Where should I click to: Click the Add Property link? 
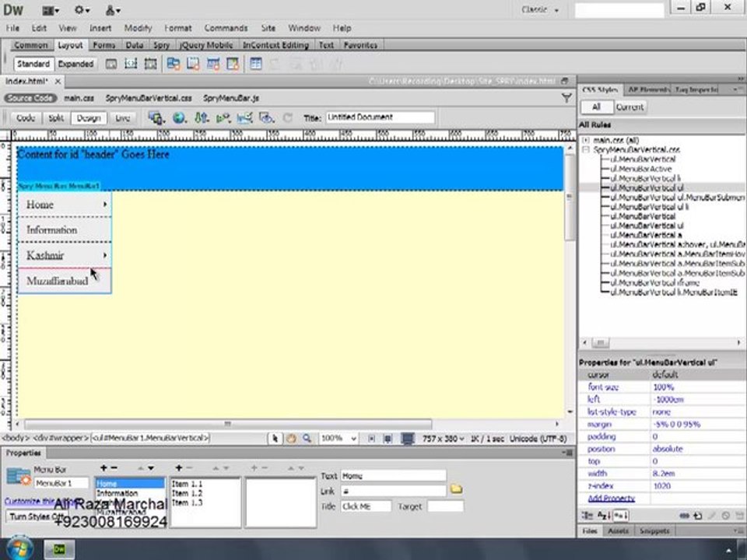click(x=612, y=498)
